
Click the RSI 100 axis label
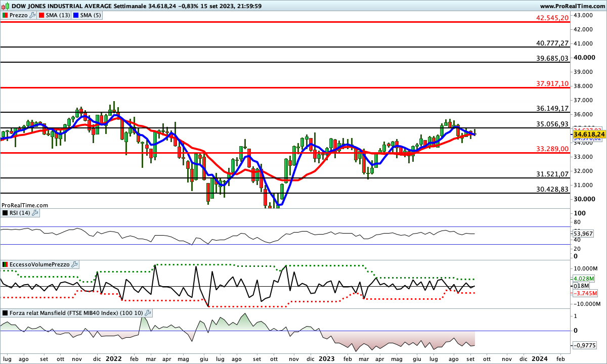[579, 214]
